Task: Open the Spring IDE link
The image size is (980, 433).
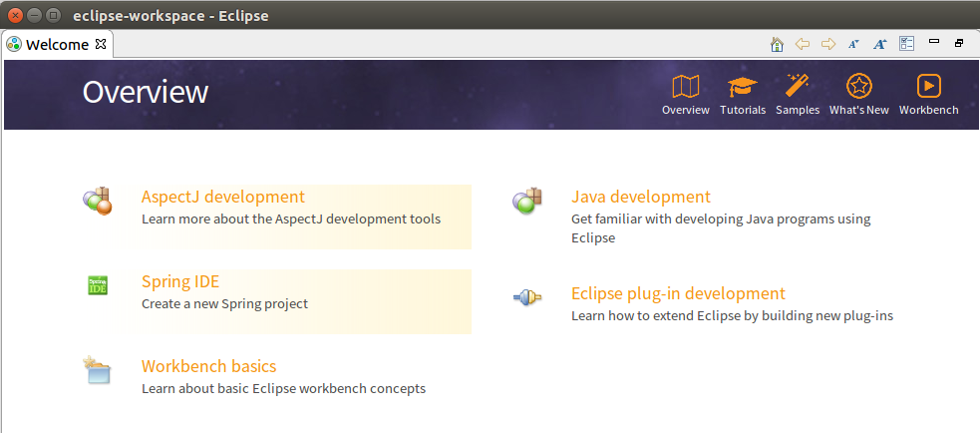Action: coord(179,281)
